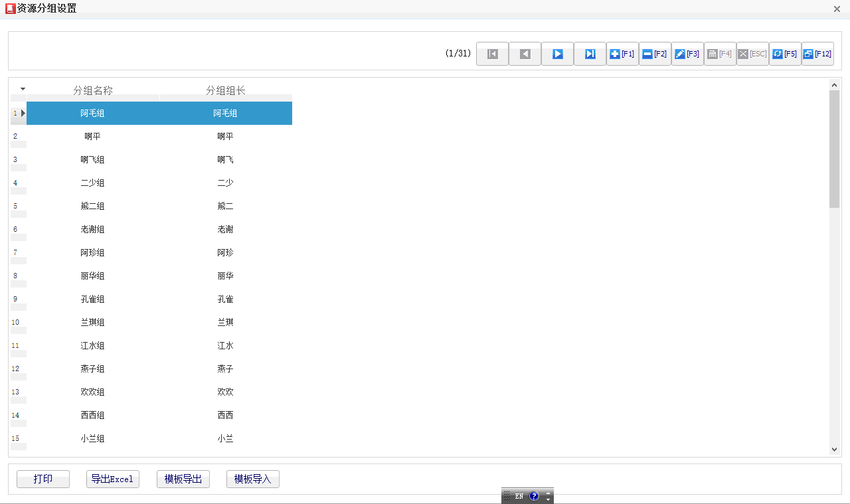The height and width of the screenshot is (504, 850).
Task: Refresh the list with [F5]
Action: [785, 54]
